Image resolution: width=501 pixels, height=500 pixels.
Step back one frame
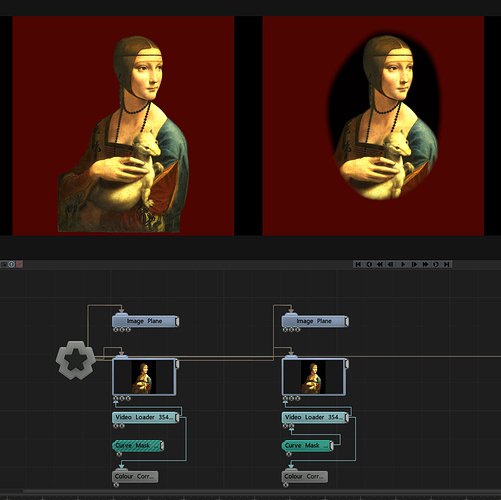click(x=391, y=264)
